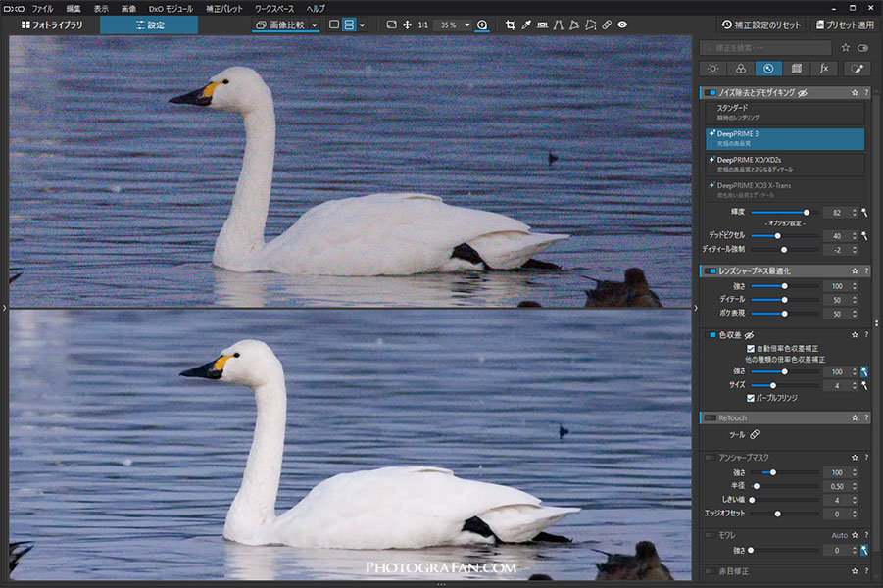
Task: Click the ReTouch panel bandage tool icon
Action: (x=755, y=434)
